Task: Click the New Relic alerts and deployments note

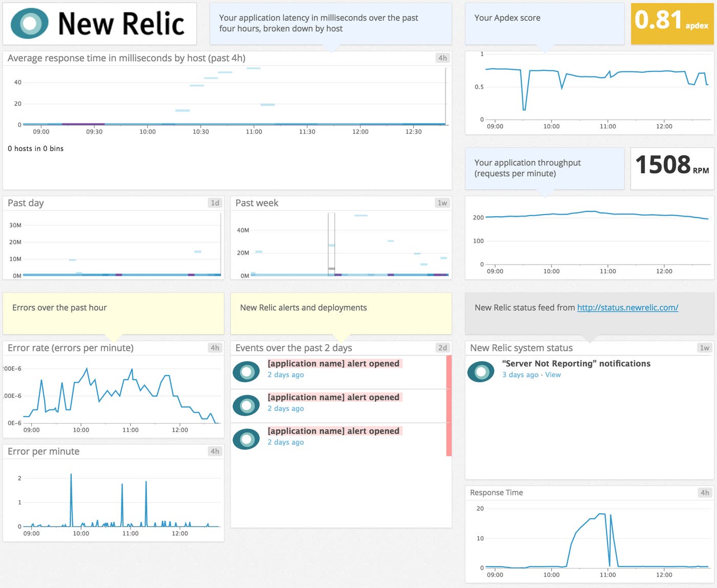Action: coord(341,313)
